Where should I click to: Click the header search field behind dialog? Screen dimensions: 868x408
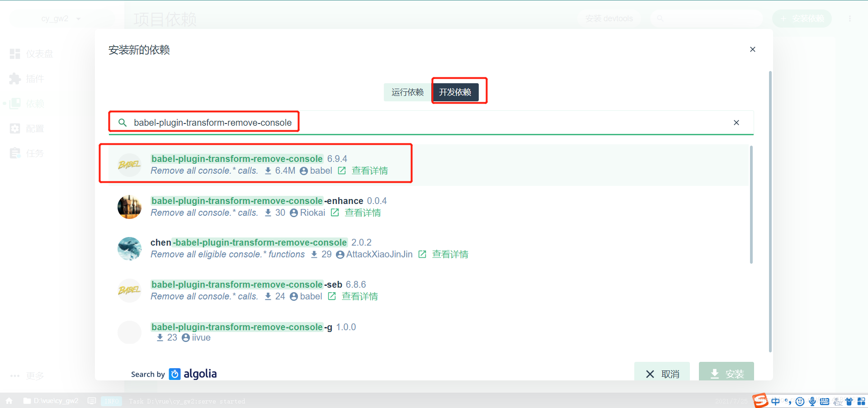[x=707, y=19]
